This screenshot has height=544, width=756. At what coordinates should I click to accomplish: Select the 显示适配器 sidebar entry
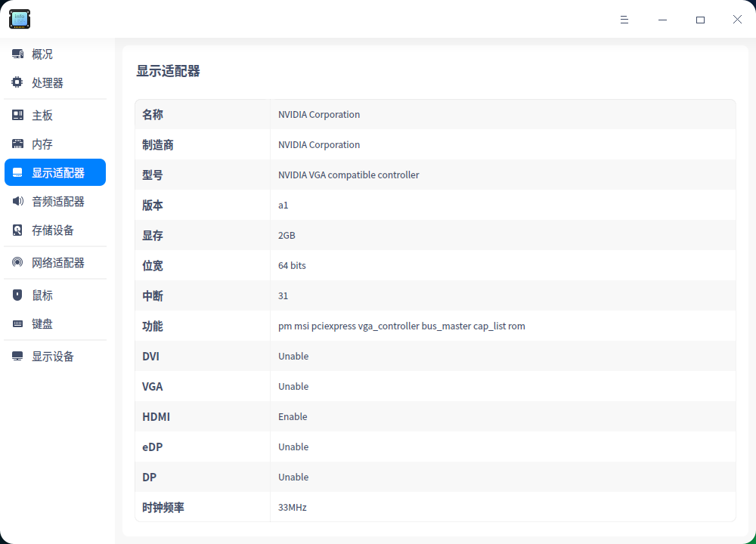[55, 172]
